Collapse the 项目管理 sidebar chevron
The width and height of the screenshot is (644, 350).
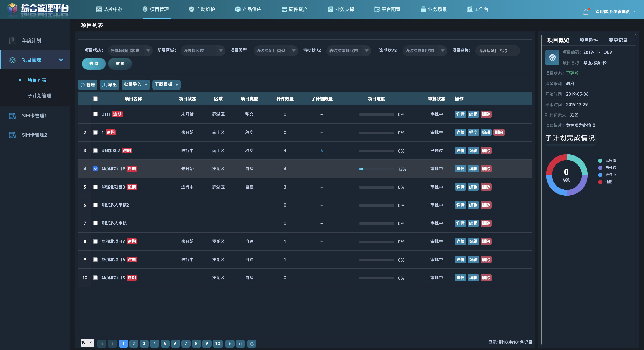pos(61,60)
